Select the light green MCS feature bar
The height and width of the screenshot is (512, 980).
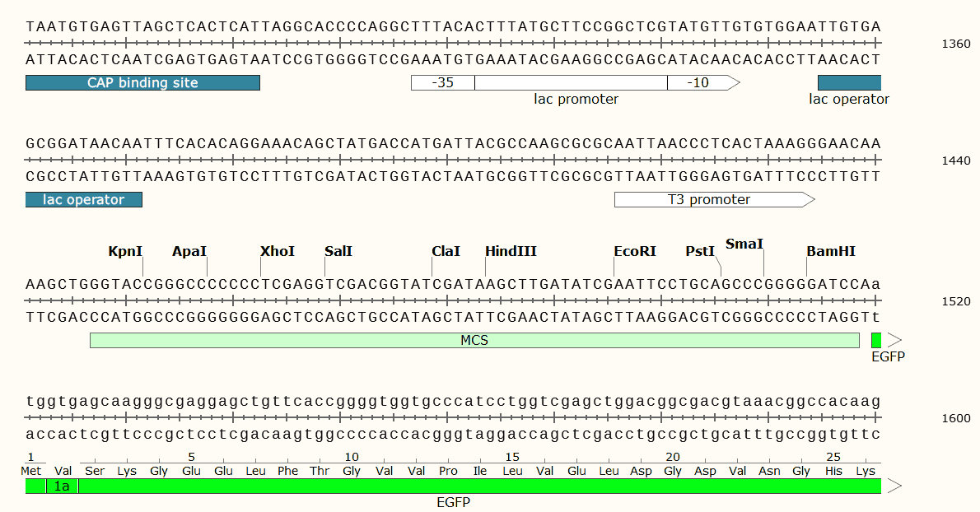(474, 340)
